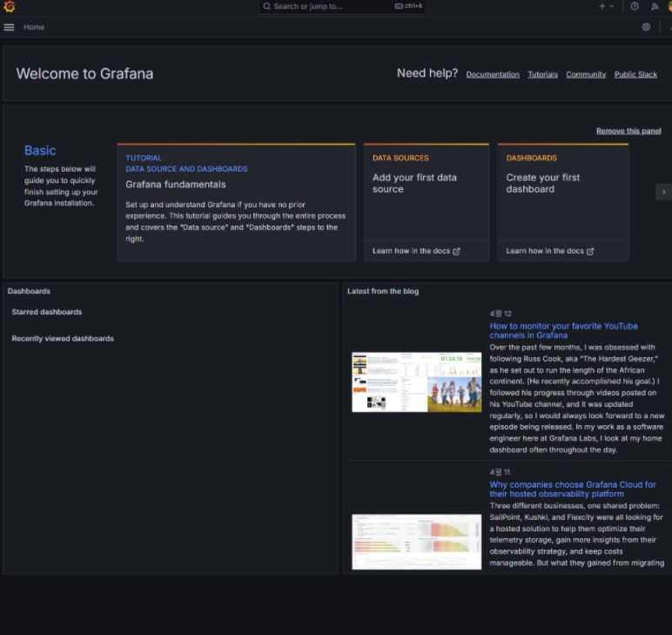This screenshot has width=672, height=635.
Task: Open the news feed icon
Action: pos(655,6)
